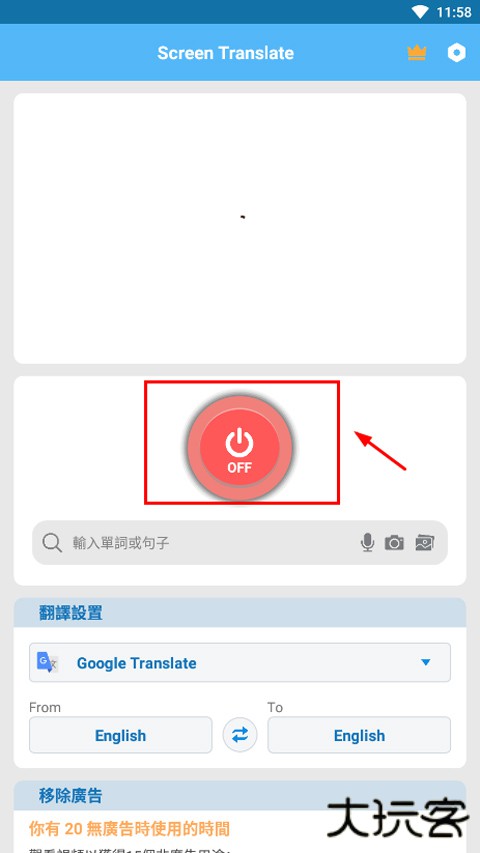Screen dimensions: 480x853
Task: Select the To language English button
Action: (x=359, y=735)
